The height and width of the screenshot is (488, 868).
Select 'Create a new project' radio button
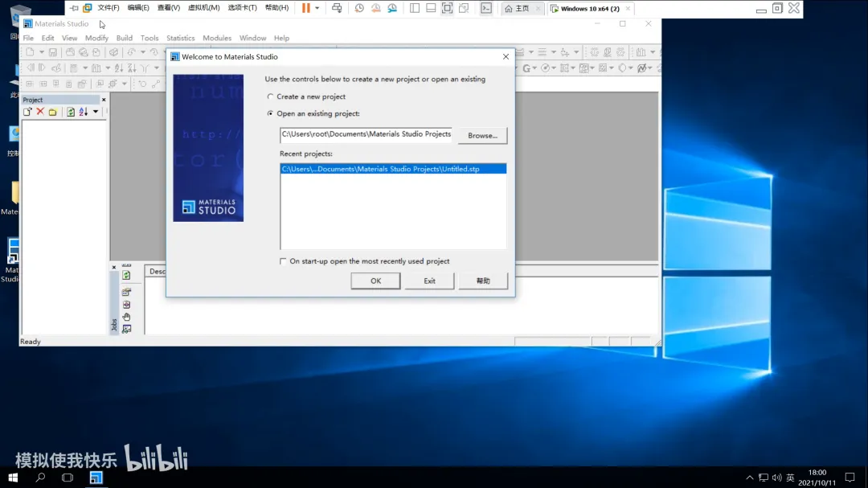(x=270, y=96)
